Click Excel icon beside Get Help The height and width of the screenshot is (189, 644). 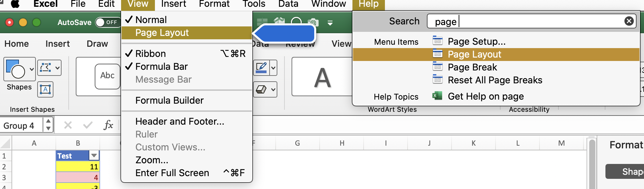437,96
